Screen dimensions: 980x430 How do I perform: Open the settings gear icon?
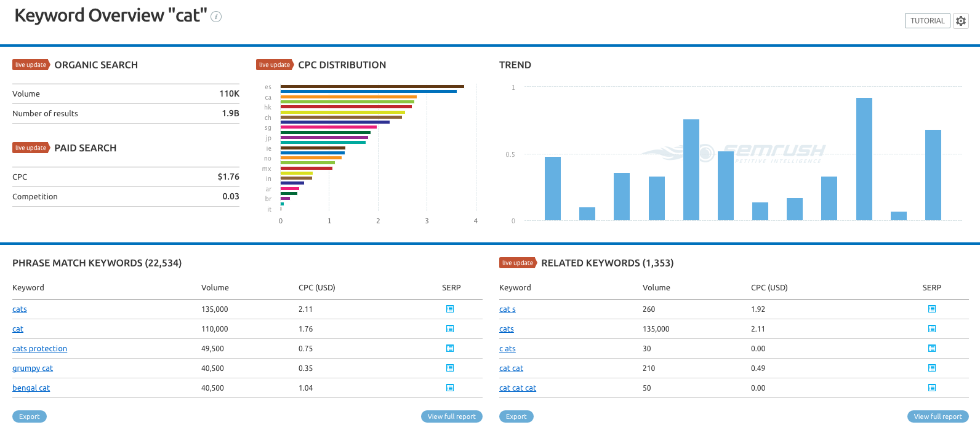pos(960,21)
